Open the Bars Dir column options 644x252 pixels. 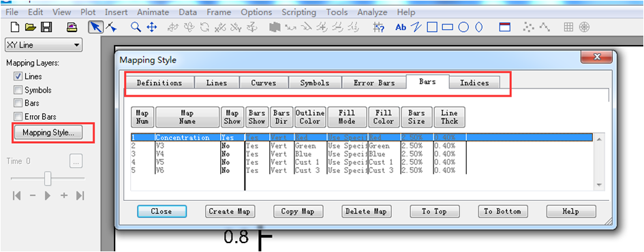pyautogui.click(x=281, y=117)
